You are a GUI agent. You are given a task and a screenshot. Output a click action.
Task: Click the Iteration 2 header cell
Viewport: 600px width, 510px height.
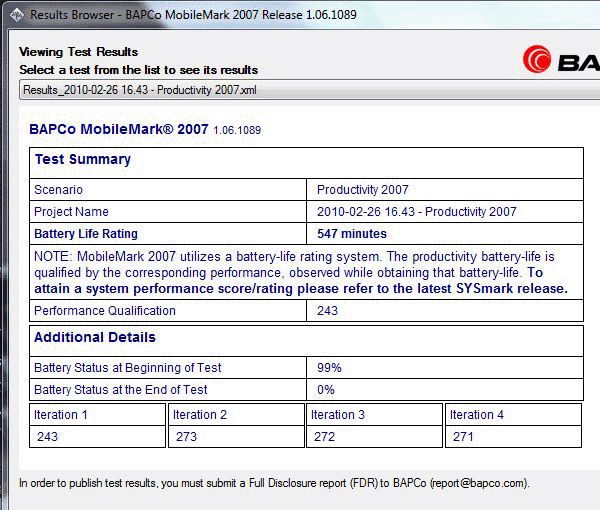pos(236,415)
